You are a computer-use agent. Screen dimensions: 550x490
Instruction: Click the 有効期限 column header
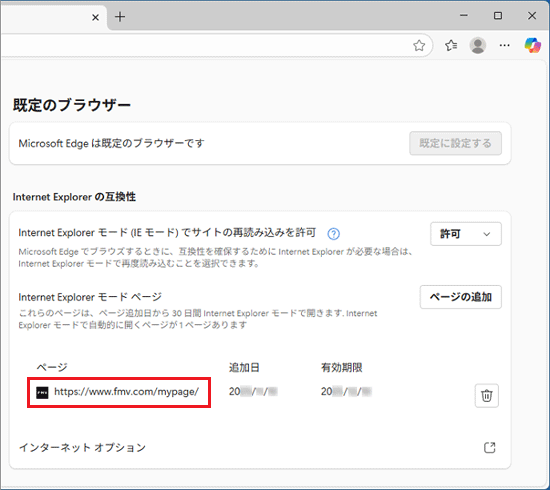[x=341, y=368]
